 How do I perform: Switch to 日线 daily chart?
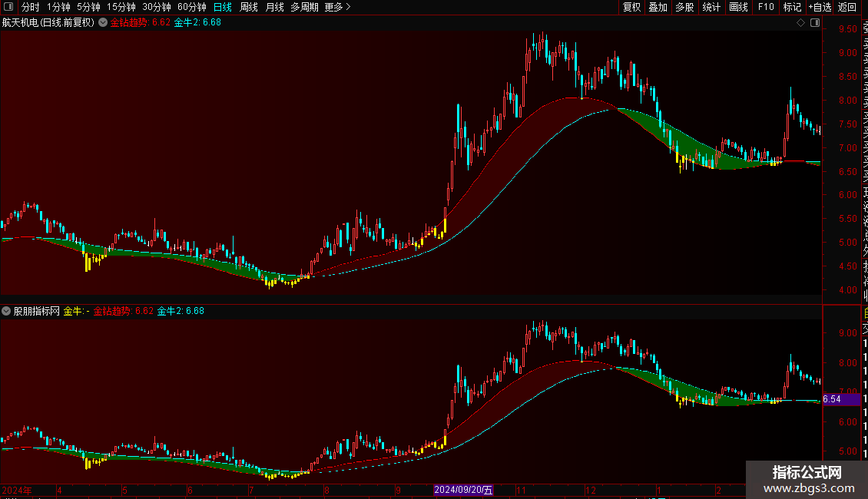[223, 7]
